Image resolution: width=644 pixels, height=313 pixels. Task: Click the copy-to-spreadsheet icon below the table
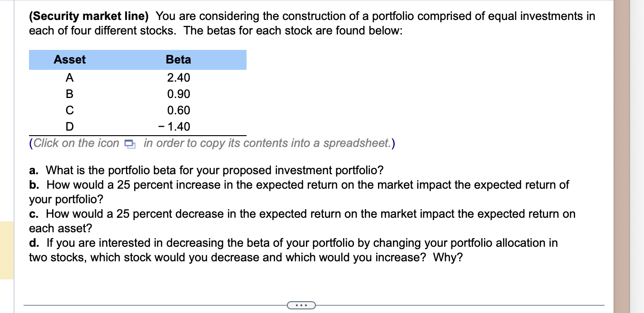pyautogui.click(x=130, y=144)
